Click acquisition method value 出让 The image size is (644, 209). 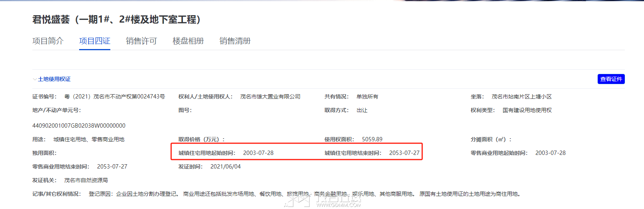coord(362,110)
